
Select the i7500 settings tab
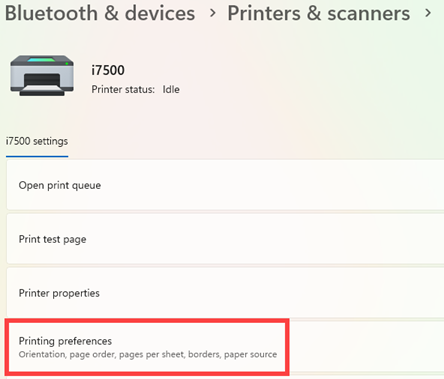click(x=37, y=141)
